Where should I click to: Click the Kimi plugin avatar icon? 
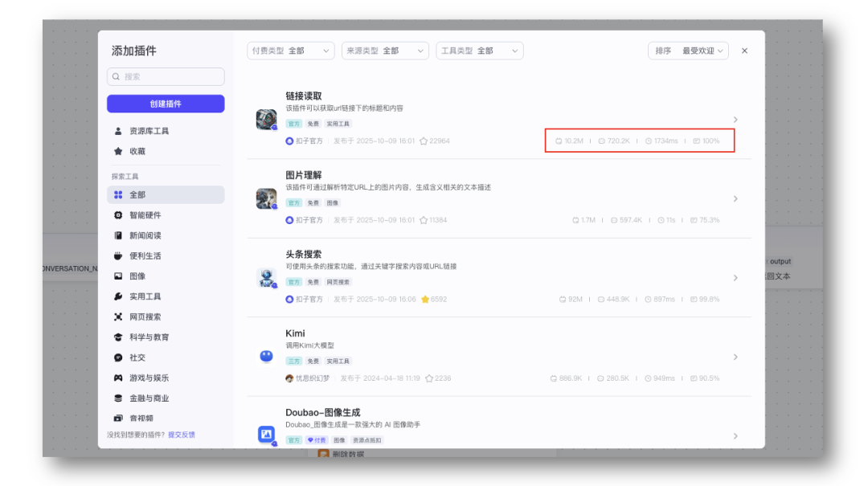pyautogui.click(x=266, y=357)
